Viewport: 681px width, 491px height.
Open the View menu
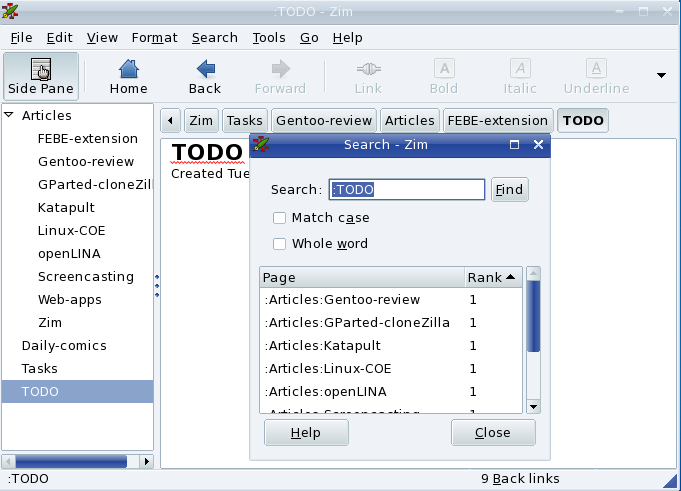(102, 38)
